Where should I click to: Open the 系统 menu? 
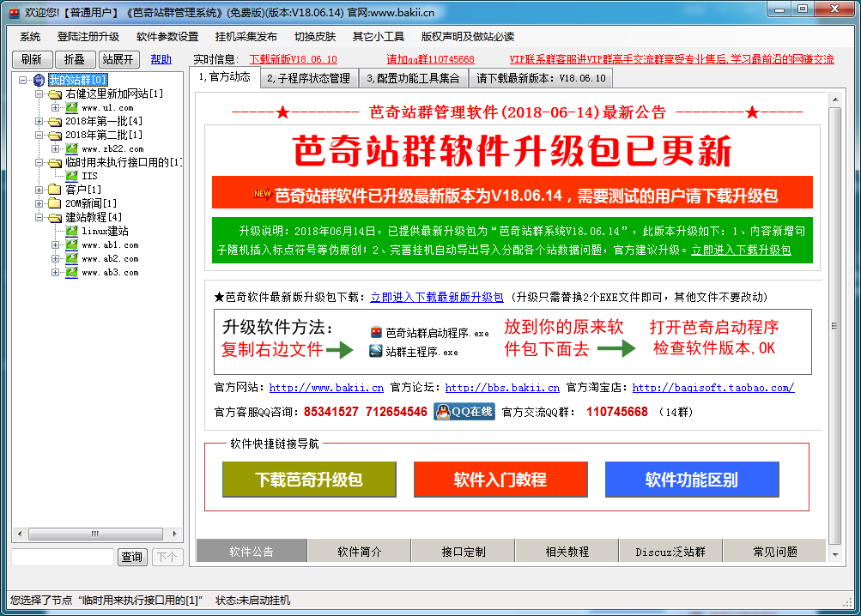30,37
